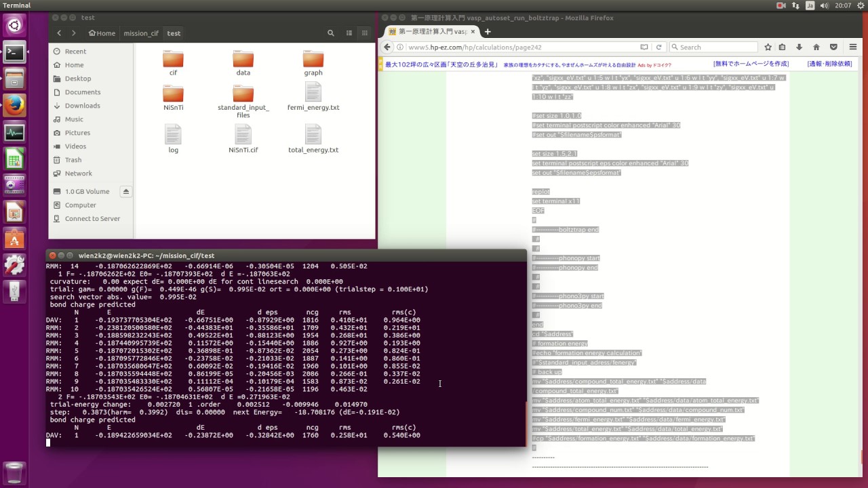
Task: Switch Files to list view
Action: click(349, 33)
